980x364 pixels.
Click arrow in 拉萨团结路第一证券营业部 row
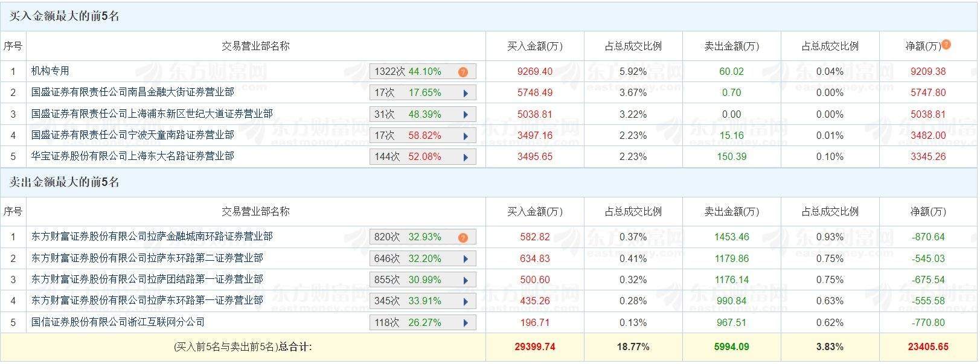tap(466, 280)
